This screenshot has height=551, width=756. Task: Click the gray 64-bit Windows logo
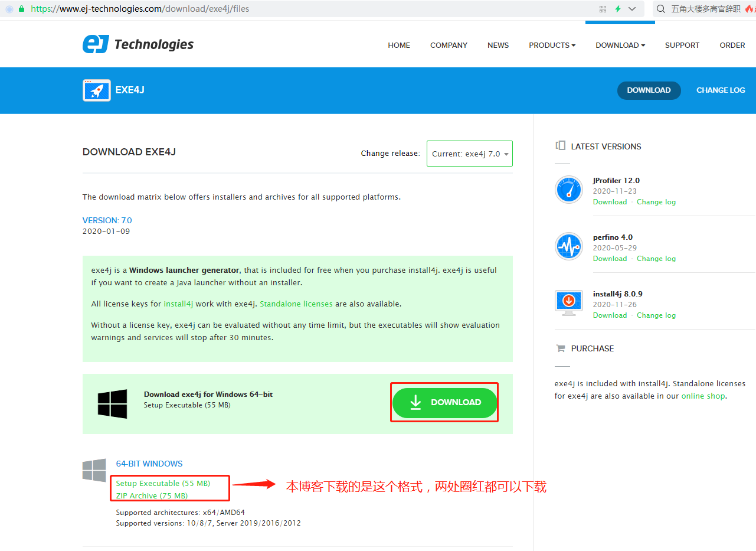pos(94,470)
